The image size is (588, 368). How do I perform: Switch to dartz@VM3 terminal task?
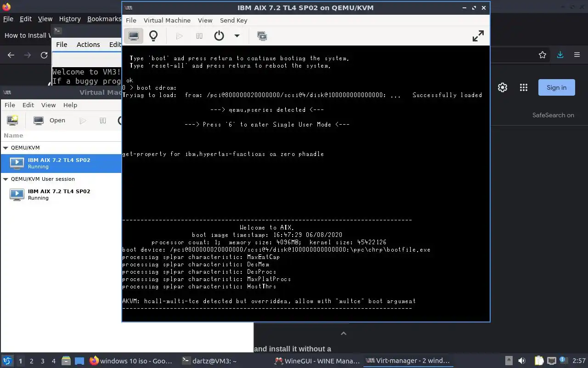[x=209, y=361]
